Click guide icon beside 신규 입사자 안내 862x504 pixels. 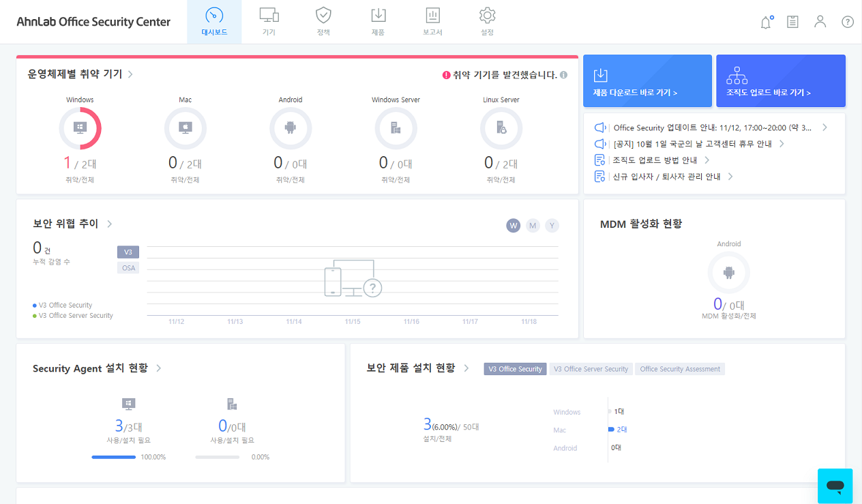(600, 177)
